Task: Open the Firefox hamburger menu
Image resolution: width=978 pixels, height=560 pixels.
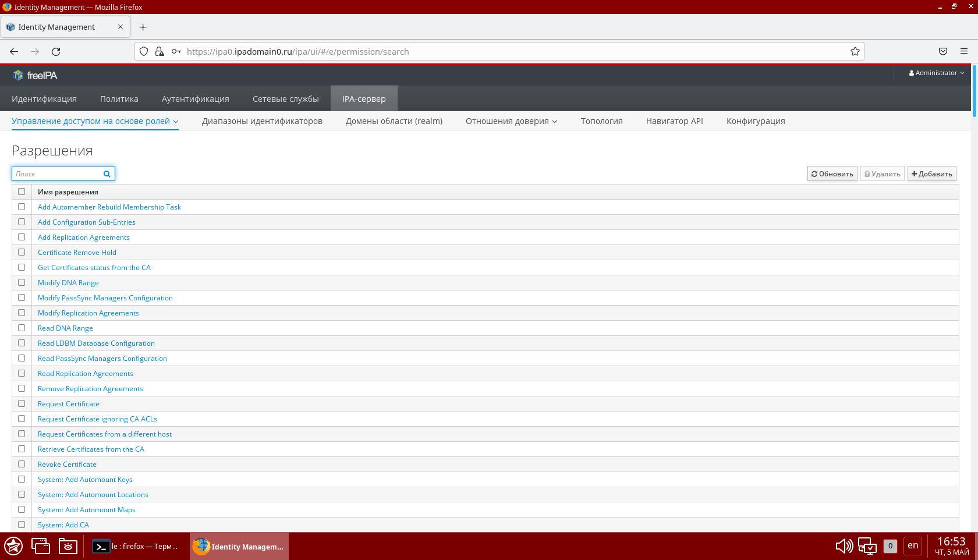Action: click(x=964, y=52)
